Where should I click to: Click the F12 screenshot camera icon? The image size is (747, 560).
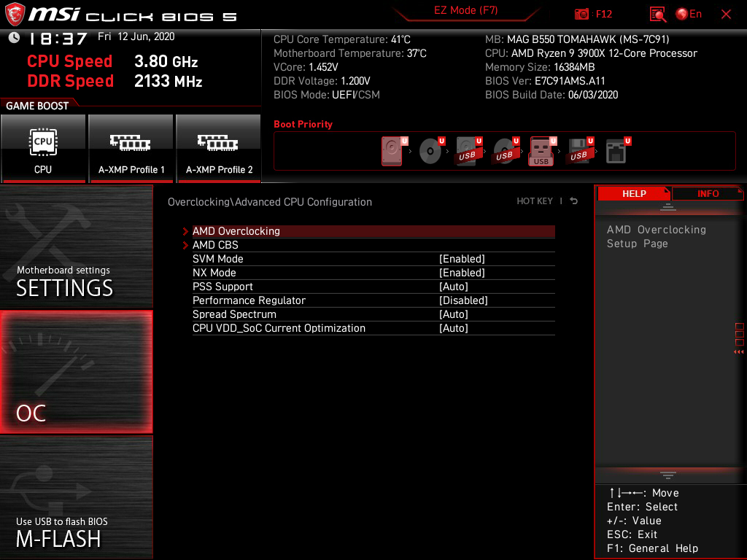point(581,15)
